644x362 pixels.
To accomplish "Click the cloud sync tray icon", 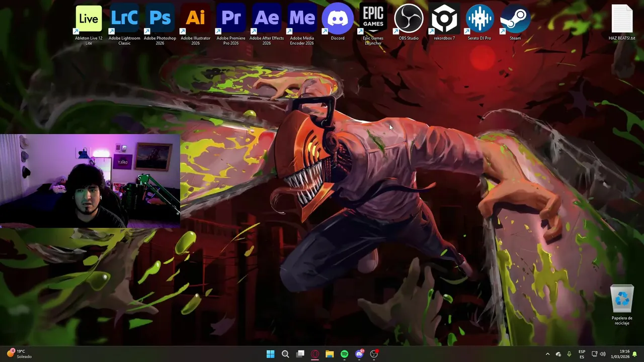I will [x=558, y=354].
